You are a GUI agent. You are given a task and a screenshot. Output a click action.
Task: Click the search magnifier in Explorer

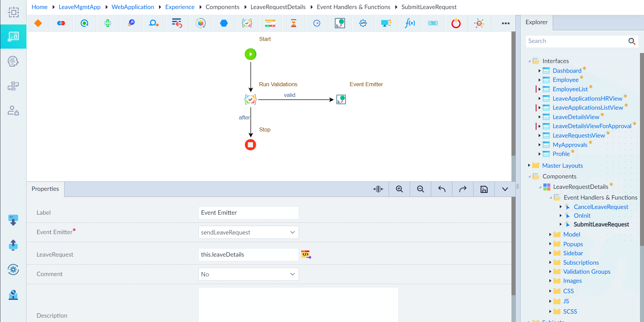click(x=632, y=41)
